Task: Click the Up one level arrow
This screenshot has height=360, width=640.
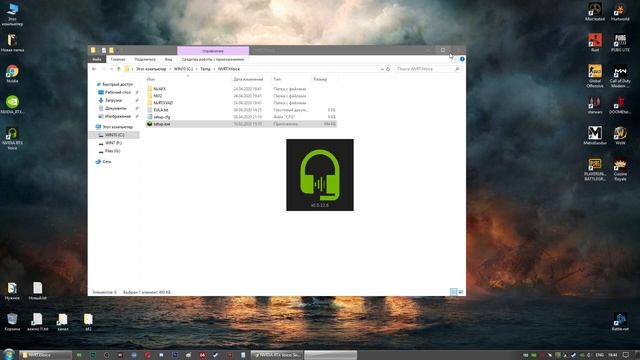Action: 119,69
